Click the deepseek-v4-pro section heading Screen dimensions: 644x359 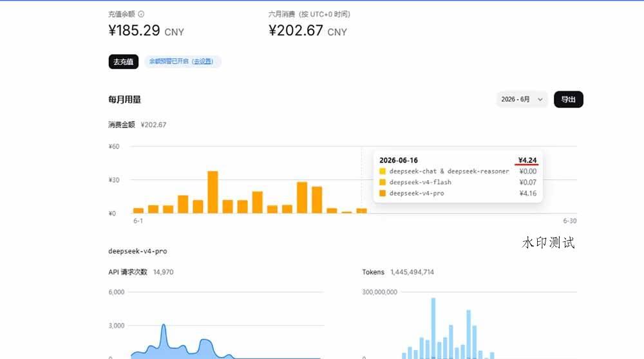coord(138,251)
